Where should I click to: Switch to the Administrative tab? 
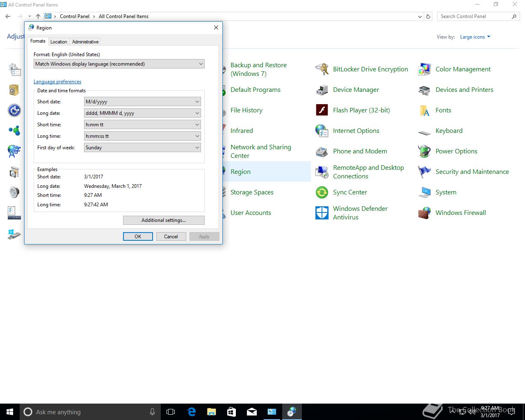(x=85, y=42)
